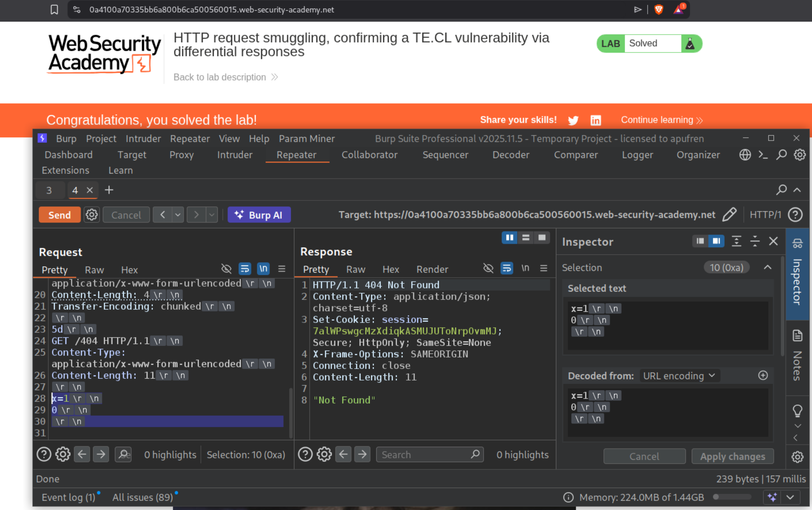Viewport: 812px width, 510px height.
Task: Toggle line wrap in Response panel
Action: point(507,268)
